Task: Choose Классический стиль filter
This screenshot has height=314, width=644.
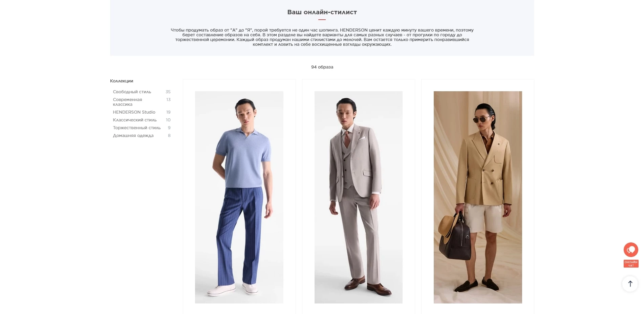Action: tap(135, 120)
